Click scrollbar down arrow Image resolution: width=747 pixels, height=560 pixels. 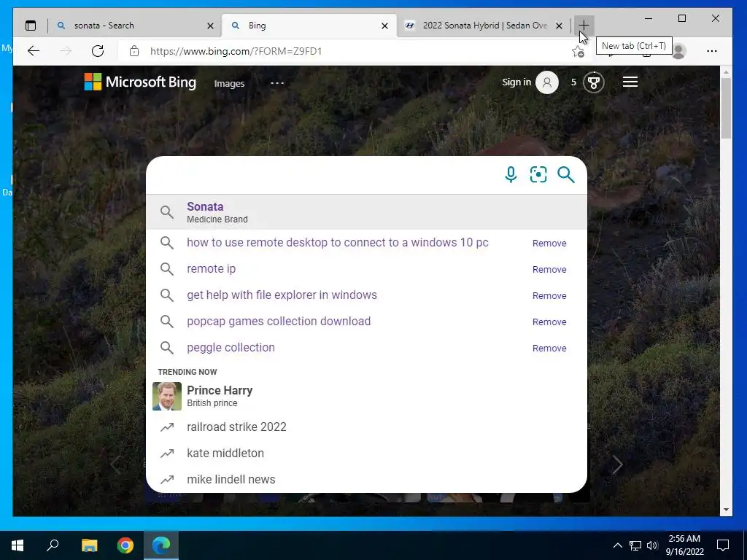point(726,510)
